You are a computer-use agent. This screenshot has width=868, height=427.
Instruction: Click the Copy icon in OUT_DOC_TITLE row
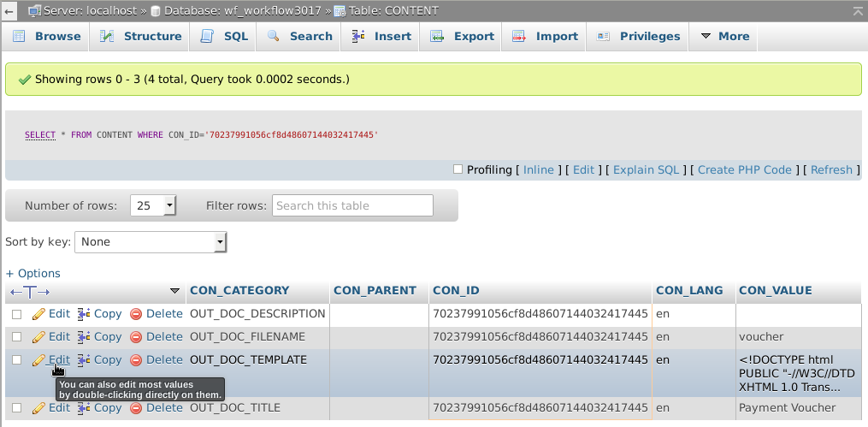pos(84,408)
